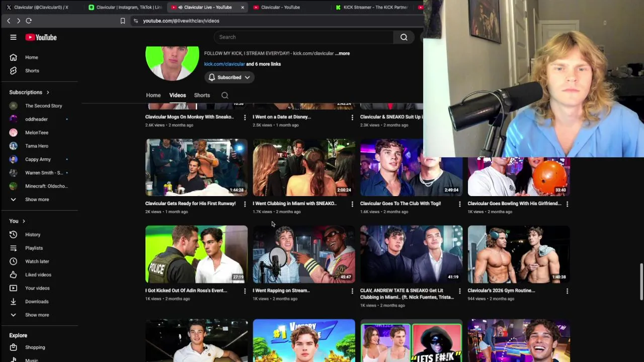Screen dimensions: 644x362
Task: Expand the You section chevron
Action: click(x=23, y=221)
